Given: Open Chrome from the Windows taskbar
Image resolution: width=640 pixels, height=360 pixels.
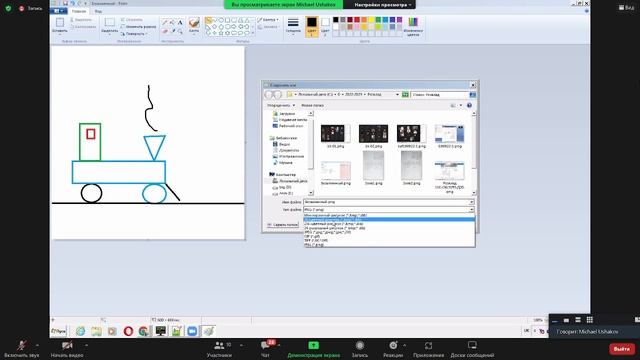Looking at the screenshot, I should tap(144, 331).
